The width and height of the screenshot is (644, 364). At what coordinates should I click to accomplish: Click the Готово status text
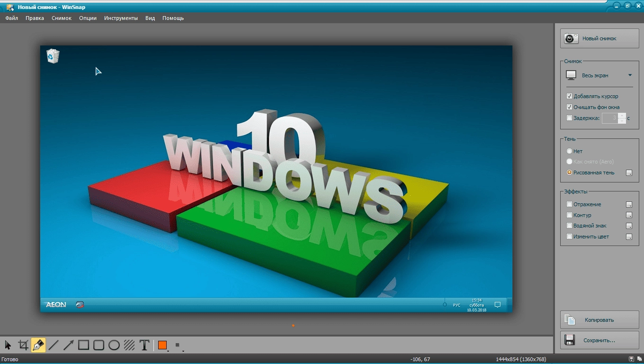(10, 360)
